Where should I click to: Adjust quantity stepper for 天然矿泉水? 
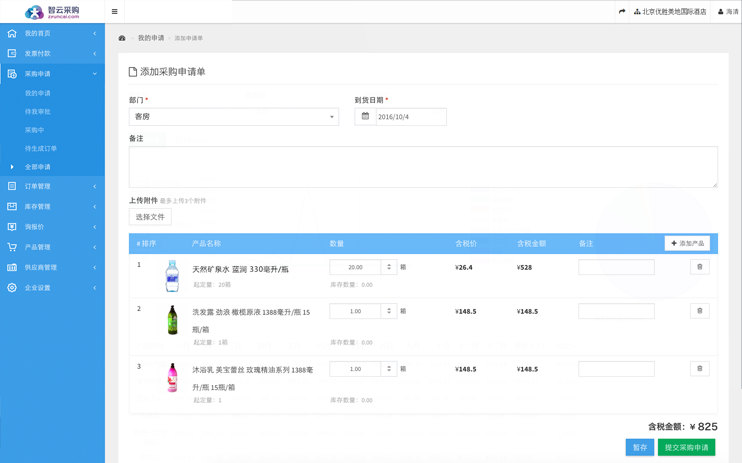(x=389, y=267)
